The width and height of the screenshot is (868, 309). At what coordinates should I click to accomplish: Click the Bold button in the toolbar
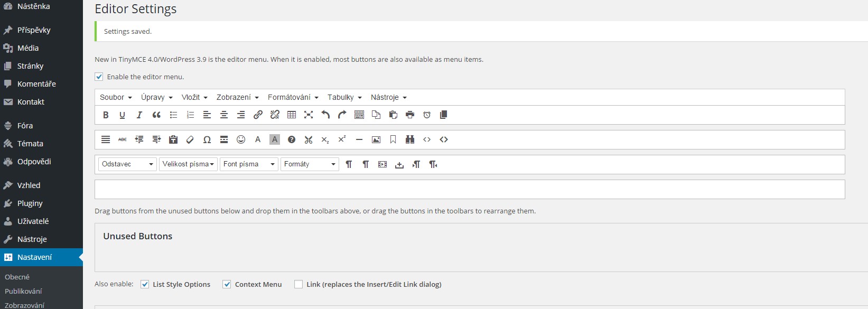click(x=106, y=115)
